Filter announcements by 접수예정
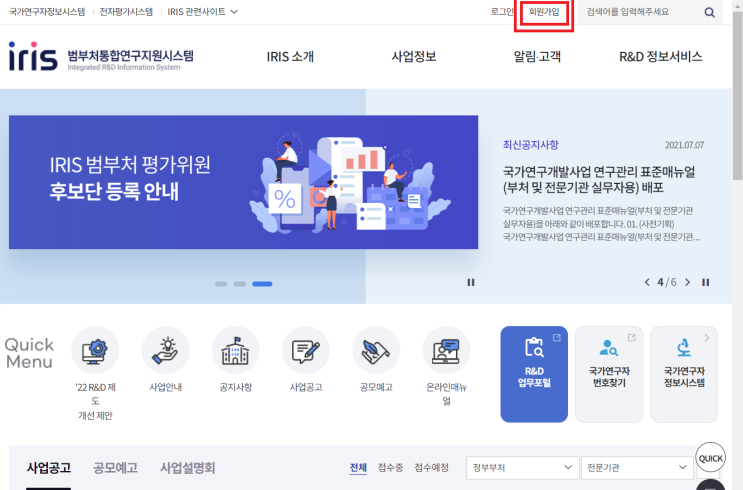743x490 pixels. pos(431,468)
